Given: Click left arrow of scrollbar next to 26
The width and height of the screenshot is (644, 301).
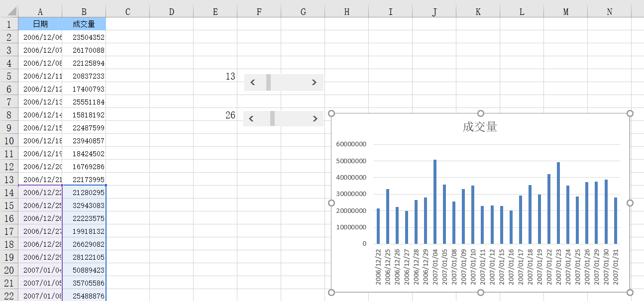Looking at the screenshot, I should [x=251, y=118].
